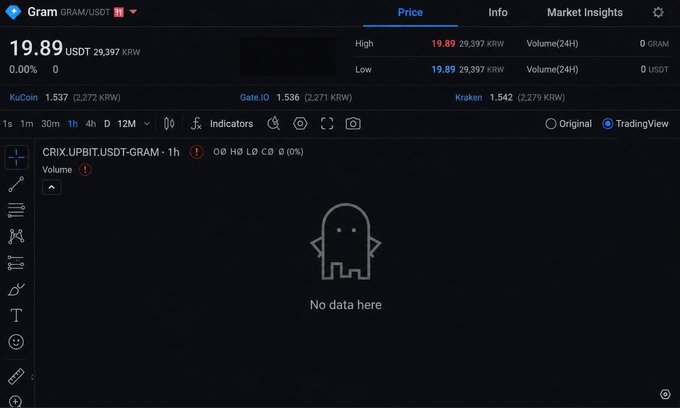Click Kraken price 1.542
This screenshot has height=408, width=680.
(501, 97)
